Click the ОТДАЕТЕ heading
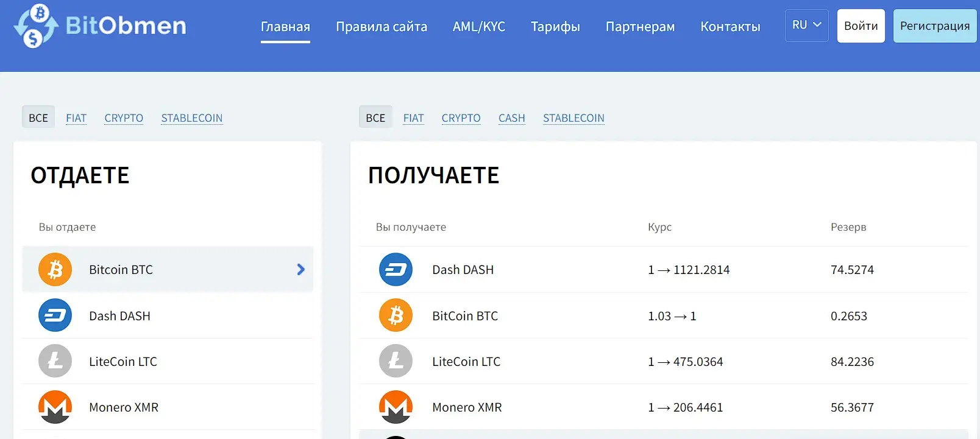The height and width of the screenshot is (439, 980). pos(80,175)
